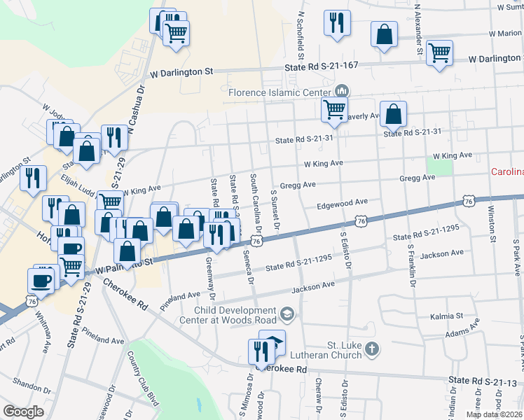This screenshot has height=420, width=524.
Task: Click the 'W Marion' street label
Action: 505,34
